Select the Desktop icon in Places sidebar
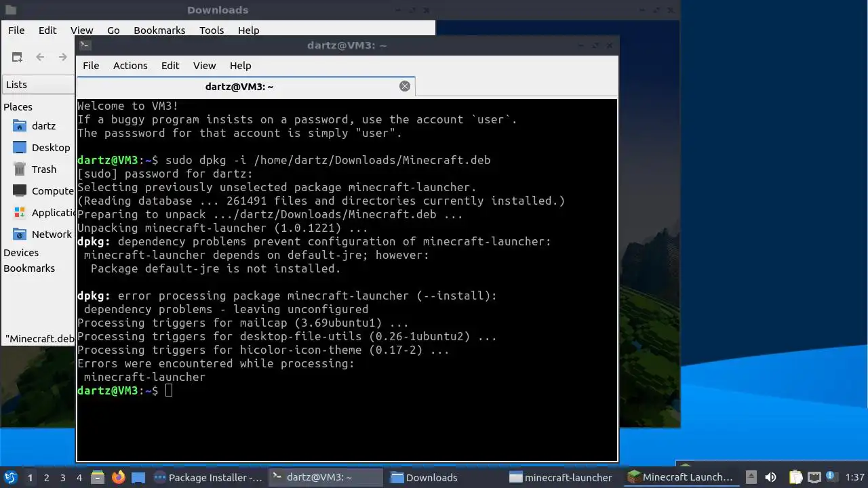Viewport: 868px width, 488px height. pyautogui.click(x=20, y=148)
